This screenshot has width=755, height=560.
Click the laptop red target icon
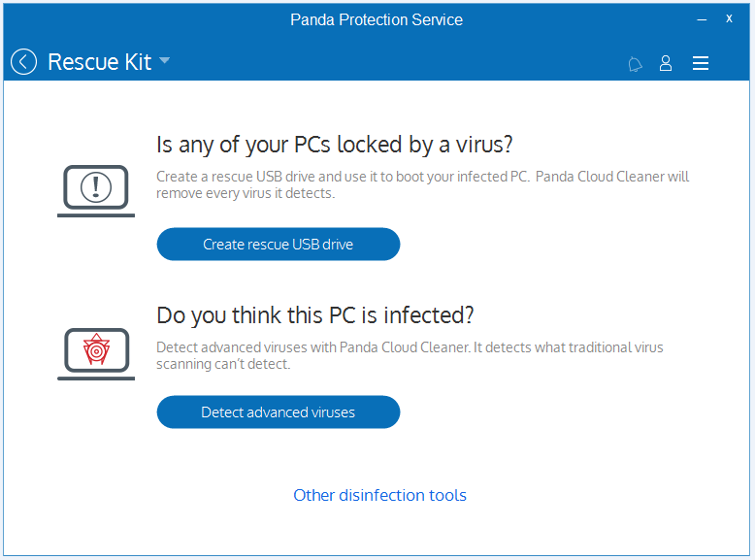coord(96,354)
